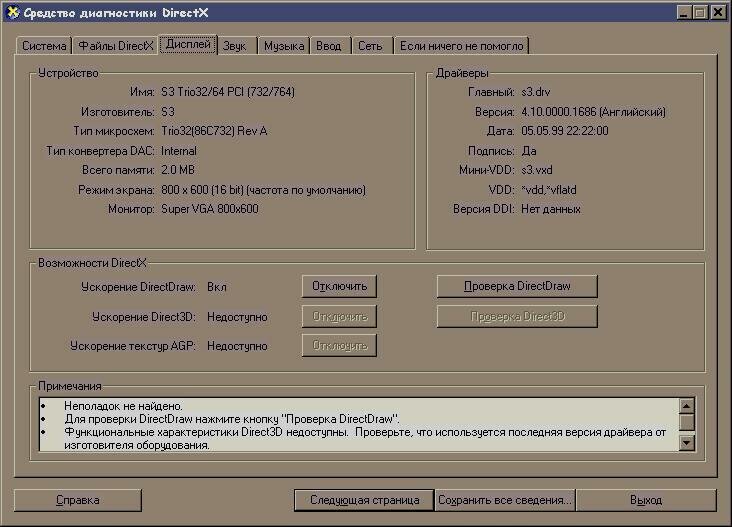Open the Файлы DirectX tab

coord(115,46)
